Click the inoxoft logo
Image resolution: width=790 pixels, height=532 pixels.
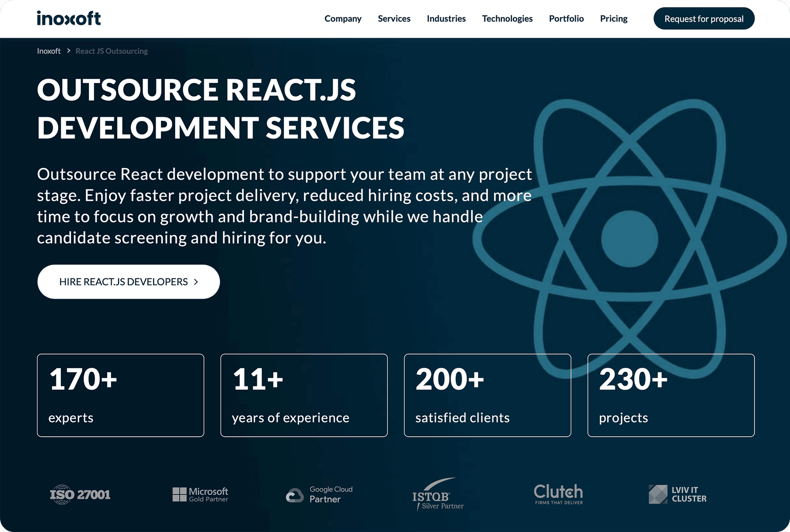(68, 18)
